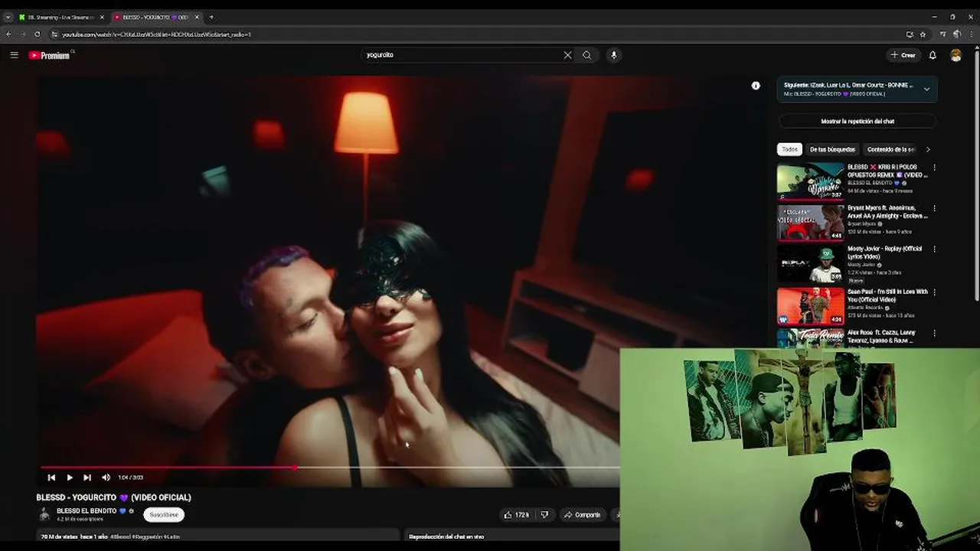Open the cast screen icon in address bar
Viewport: 980px width, 551px height.
pos(910,34)
